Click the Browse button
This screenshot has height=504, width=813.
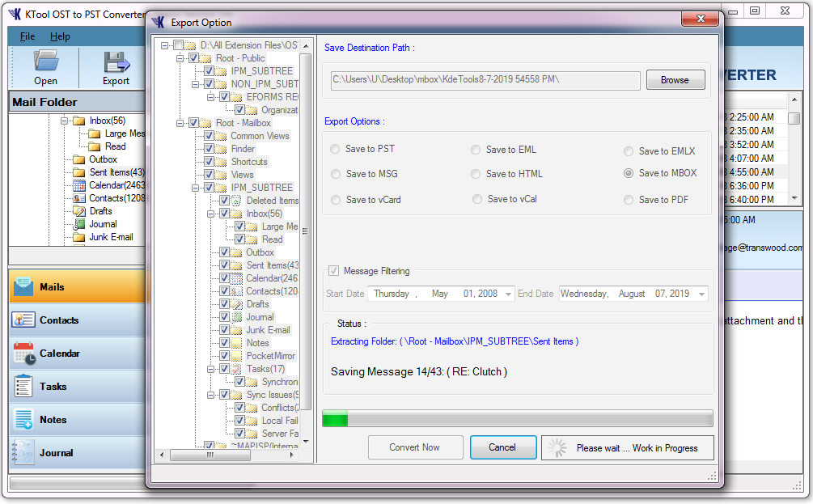675,80
